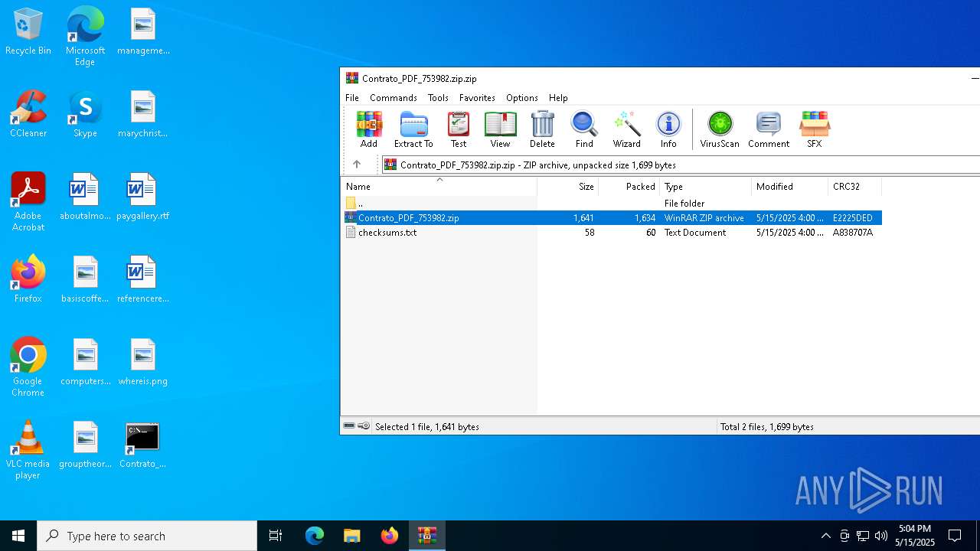
Task: Click WinRAR taskbar button
Action: pos(426,536)
